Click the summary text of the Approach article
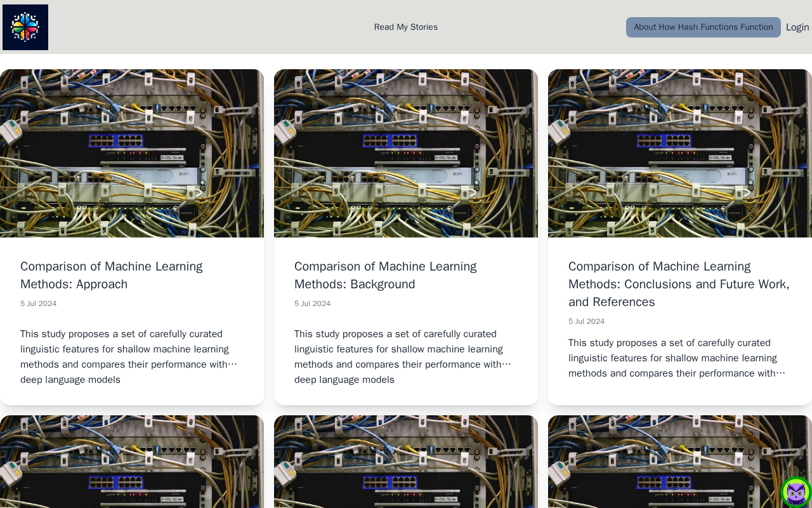812x508 pixels. [129, 357]
